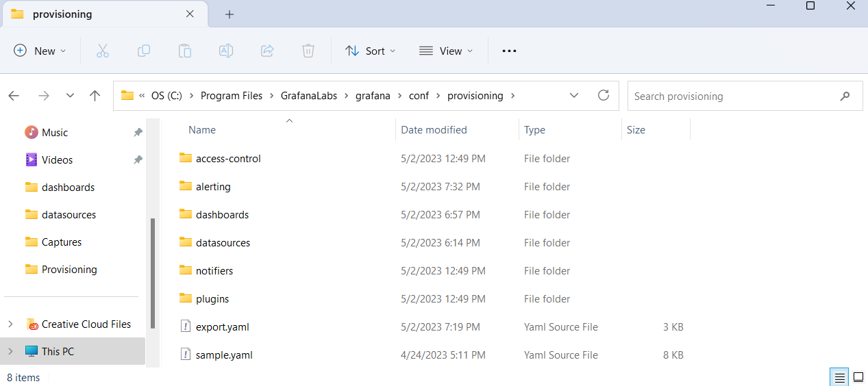Image resolution: width=868 pixels, height=386 pixels.
Task: Switch to details view layout icon
Action: pos(839,377)
